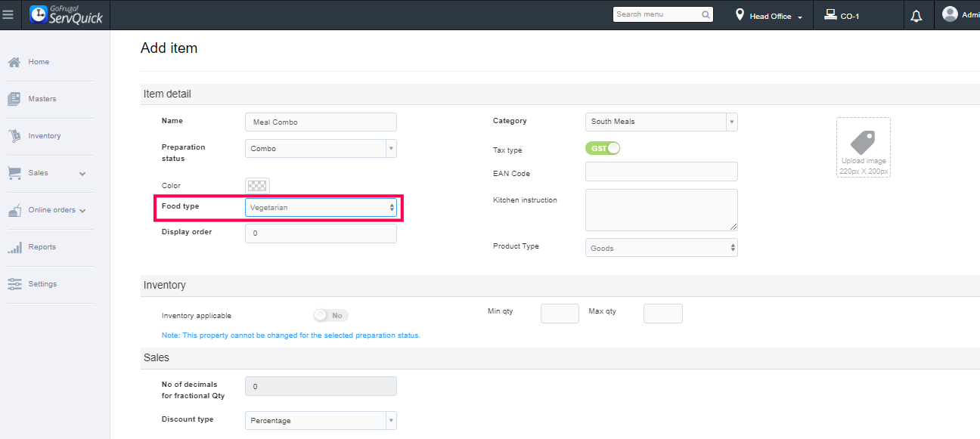Image resolution: width=980 pixels, height=439 pixels.
Task: Click the Upload image placeholder
Action: [x=863, y=147]
